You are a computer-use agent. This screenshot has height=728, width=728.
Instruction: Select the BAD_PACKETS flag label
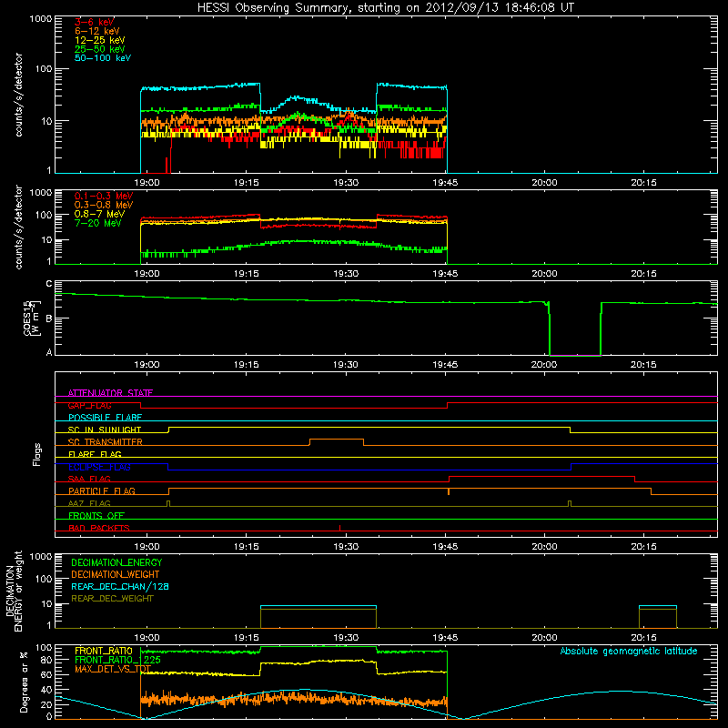99,529
